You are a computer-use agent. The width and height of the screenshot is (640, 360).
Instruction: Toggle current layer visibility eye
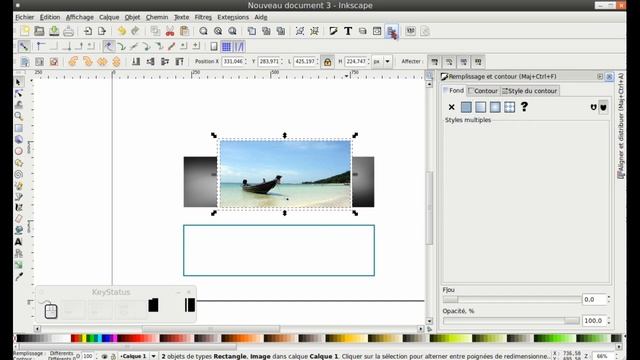104,356
